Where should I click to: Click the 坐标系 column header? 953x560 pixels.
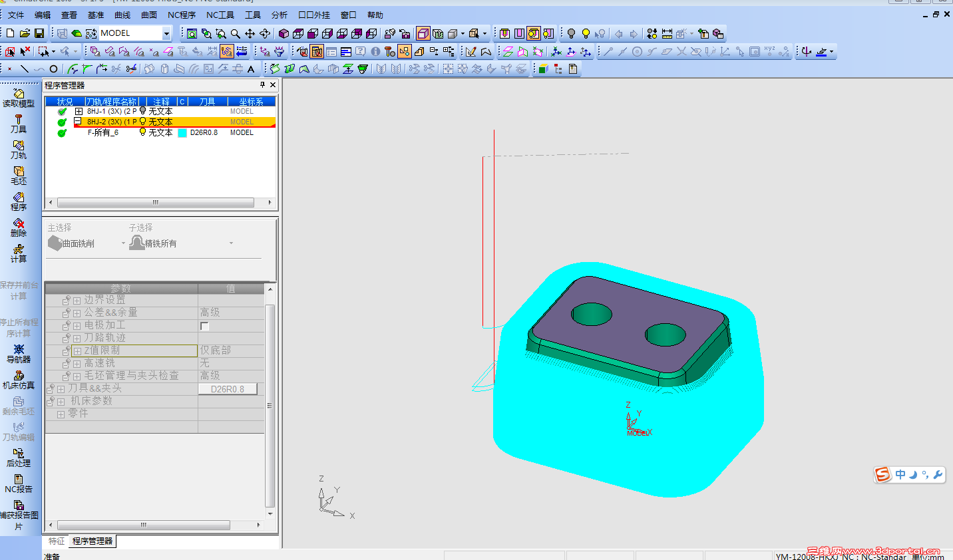[x=252, y=102]
